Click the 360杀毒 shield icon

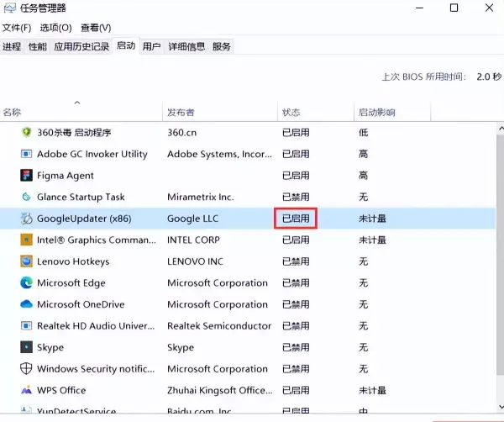coord(26,132)
